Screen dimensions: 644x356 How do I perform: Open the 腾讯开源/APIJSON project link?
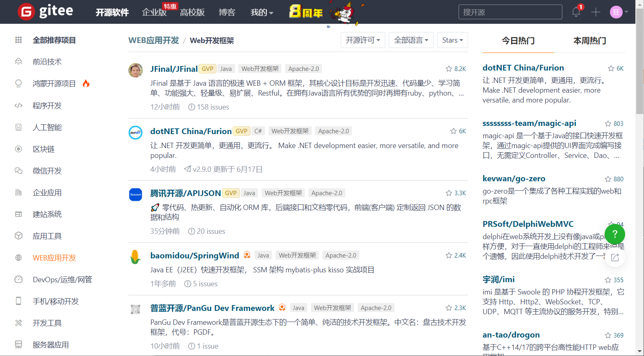point(185,193)
